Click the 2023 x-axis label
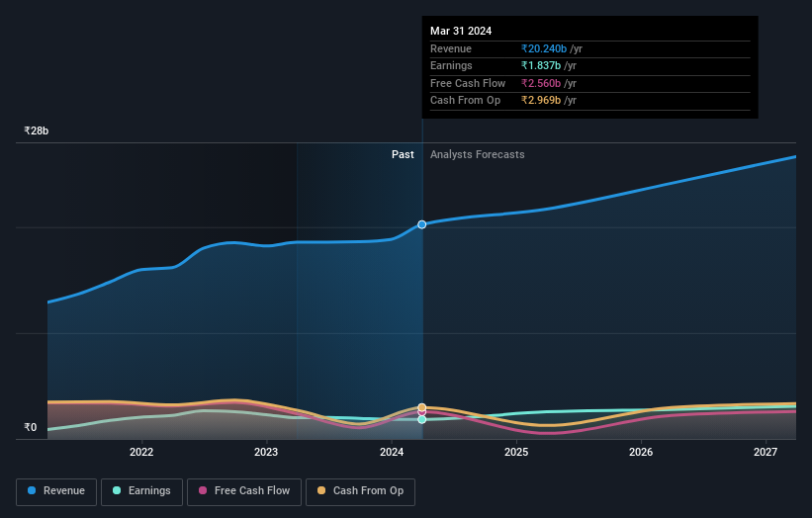 [x=266, y=453]
